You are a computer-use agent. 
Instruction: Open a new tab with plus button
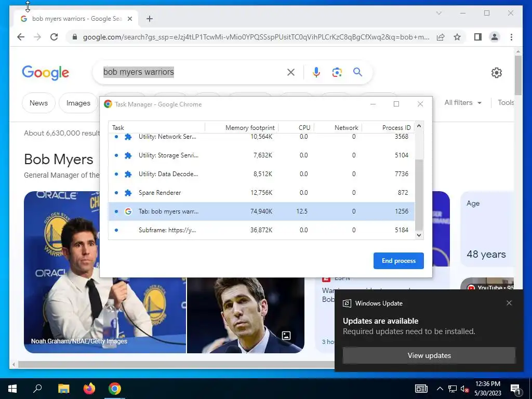tap(150, 19)
